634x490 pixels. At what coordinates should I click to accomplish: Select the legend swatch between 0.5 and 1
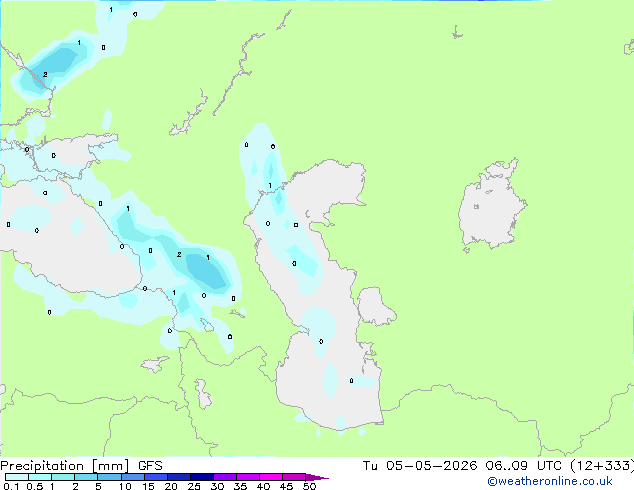40,477
